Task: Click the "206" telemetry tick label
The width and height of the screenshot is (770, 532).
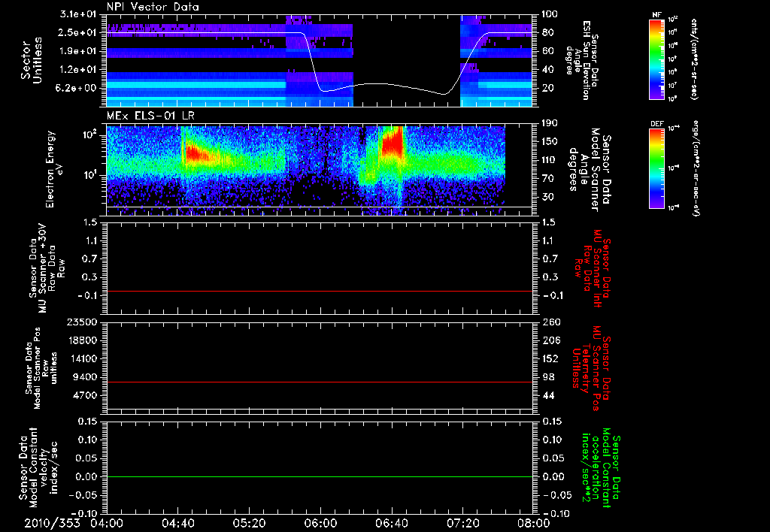Action: coord(550,340)
